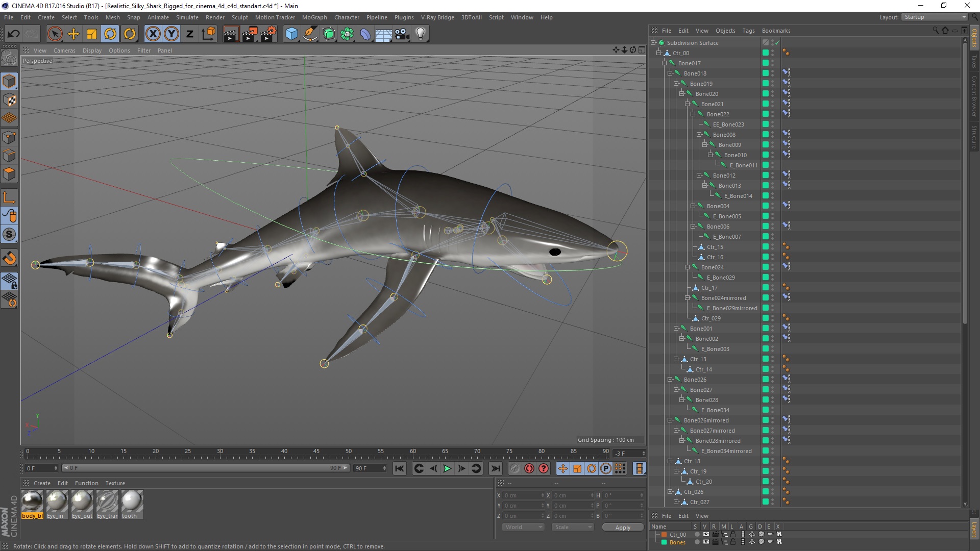Toggle visibility dots for Ctr_15

772,246
